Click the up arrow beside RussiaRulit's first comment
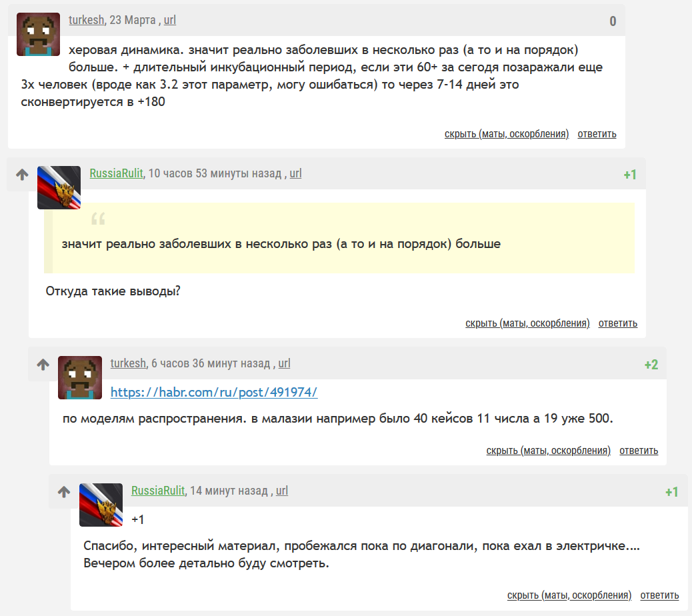692x616 pixels. (x=22, y=175)
